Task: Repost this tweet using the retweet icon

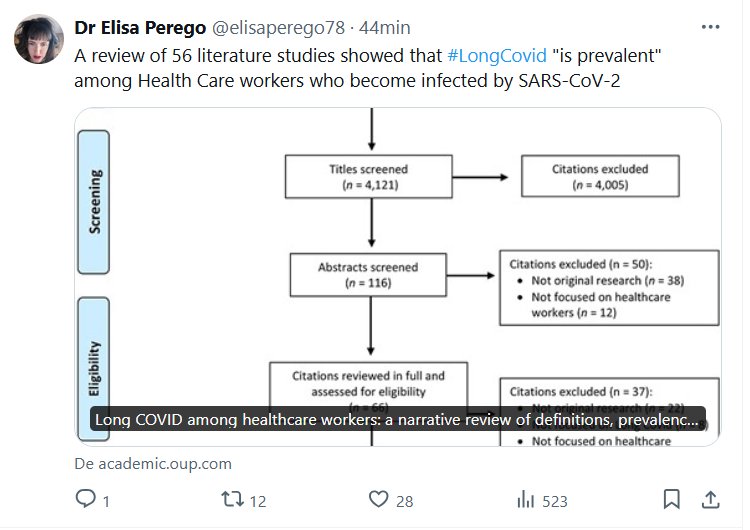Action: (232, 499)
